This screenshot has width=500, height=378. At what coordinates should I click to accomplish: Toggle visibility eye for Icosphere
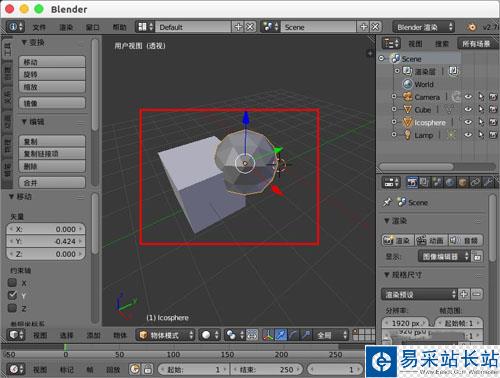468,122
